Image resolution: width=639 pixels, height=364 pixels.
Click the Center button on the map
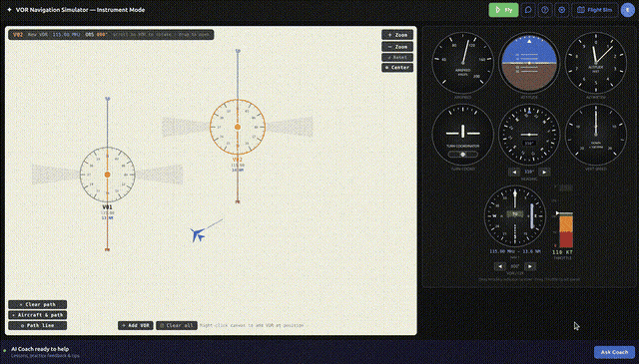tap(397, 68)
